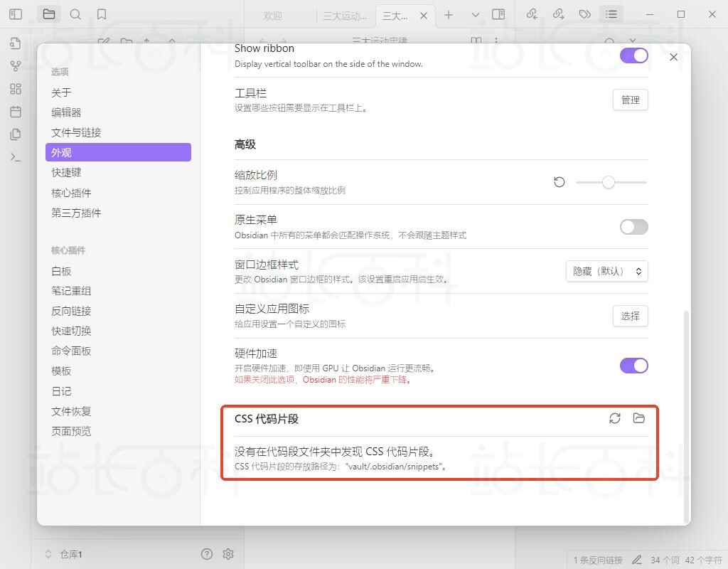Expand the tab list dropdown arrow near the tabs
The width and height of the screenshot is (728, 569).
click(x=475, y=14)
